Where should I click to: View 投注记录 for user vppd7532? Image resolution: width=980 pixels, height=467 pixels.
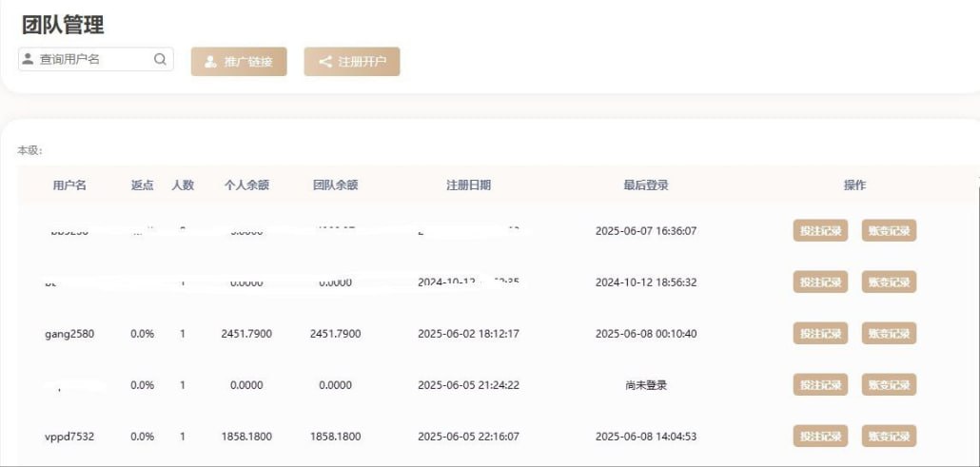coord(820,437)
